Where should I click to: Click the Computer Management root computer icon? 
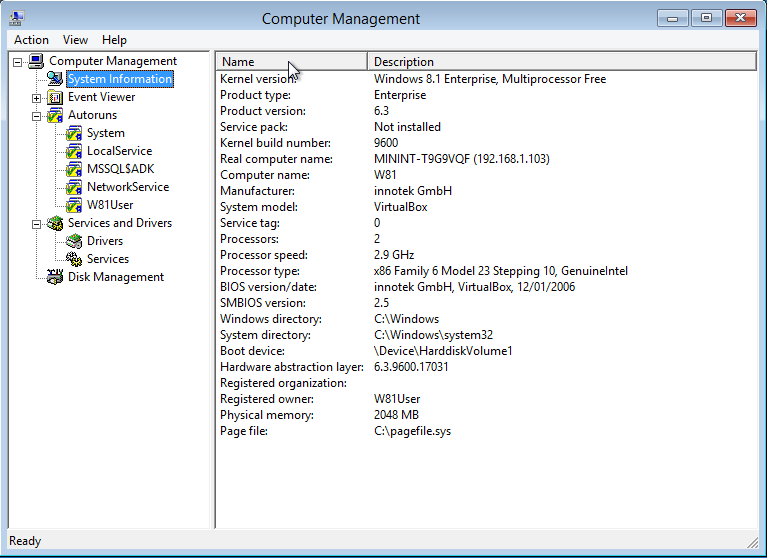(x=36, y=61)
